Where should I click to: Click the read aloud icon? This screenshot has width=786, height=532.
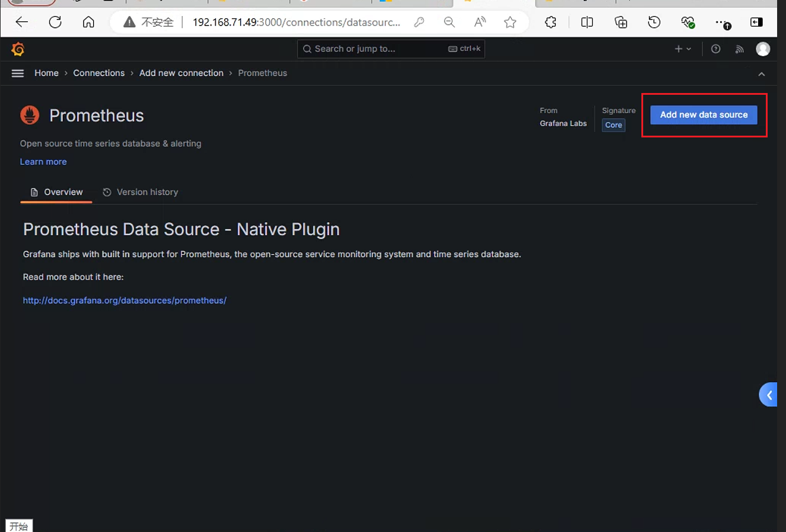[x=480, y=22]
